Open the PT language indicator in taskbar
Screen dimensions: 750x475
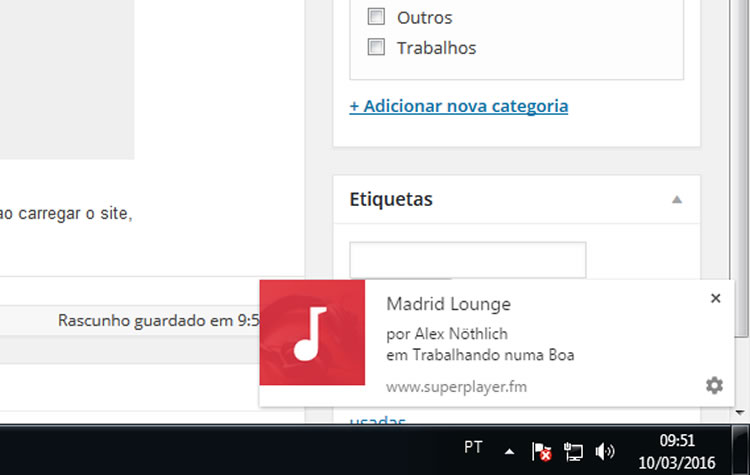[474, 447]
